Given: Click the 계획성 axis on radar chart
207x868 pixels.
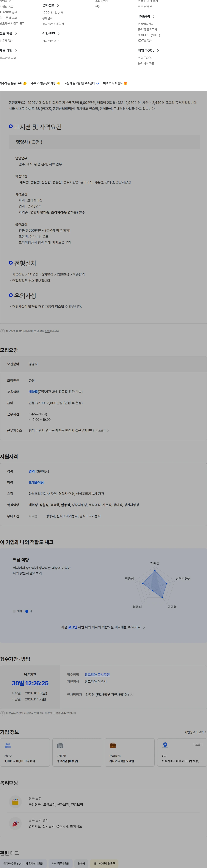Looking at the screenshot, I should tap(155, 563).
